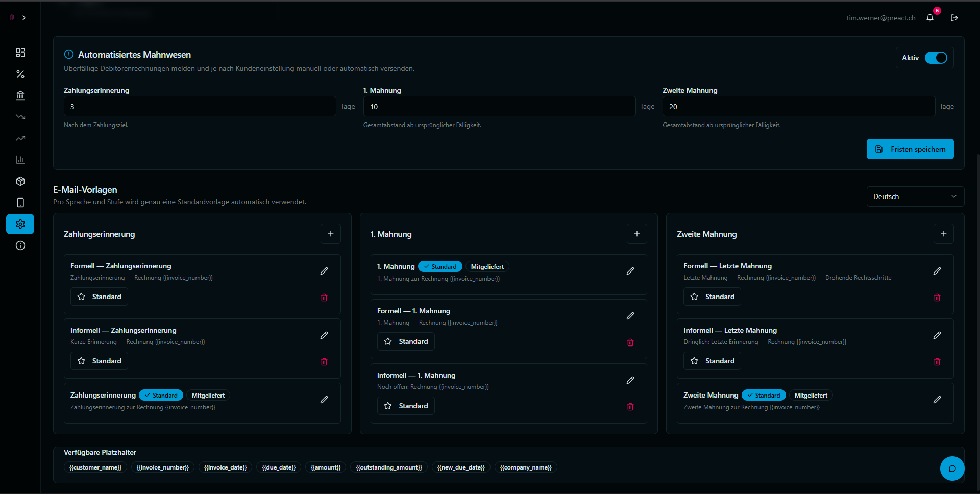
Task: Edit the Informell — Letzte Mahnung template
Action: [937, 335]
